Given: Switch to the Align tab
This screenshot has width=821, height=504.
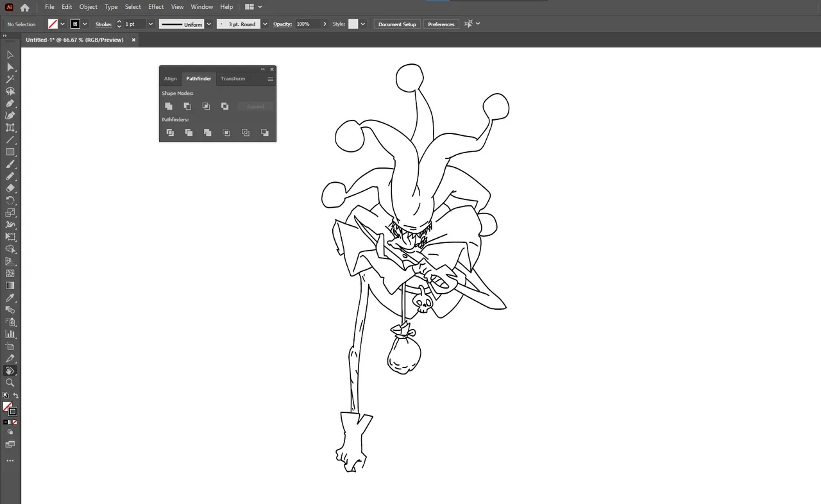Looking at the screenshot, I should tap(170, 79).
